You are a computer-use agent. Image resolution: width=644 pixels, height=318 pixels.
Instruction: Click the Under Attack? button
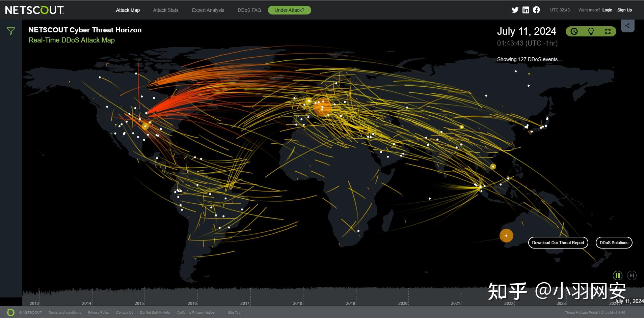290,10
